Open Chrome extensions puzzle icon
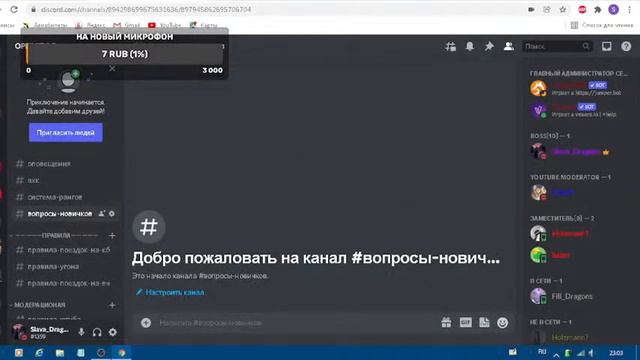The image size is (640, 360). click(598, 9)
